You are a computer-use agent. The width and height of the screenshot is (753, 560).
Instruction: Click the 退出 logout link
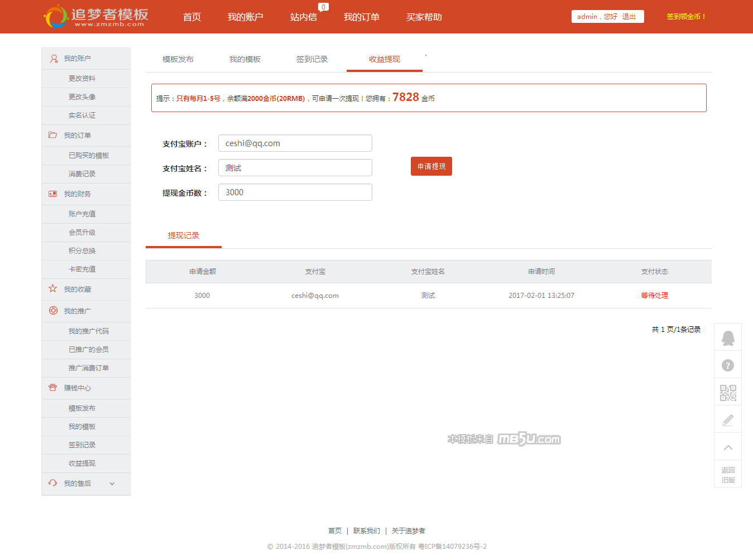(629, 17)
